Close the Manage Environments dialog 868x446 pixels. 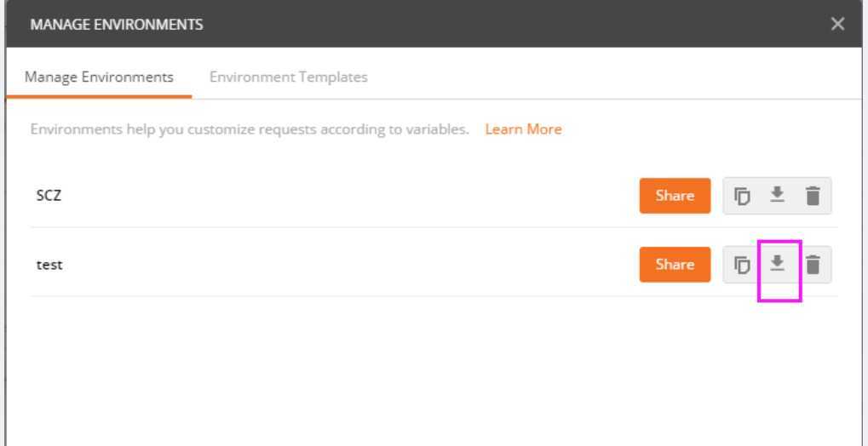[x=837, y=24]
